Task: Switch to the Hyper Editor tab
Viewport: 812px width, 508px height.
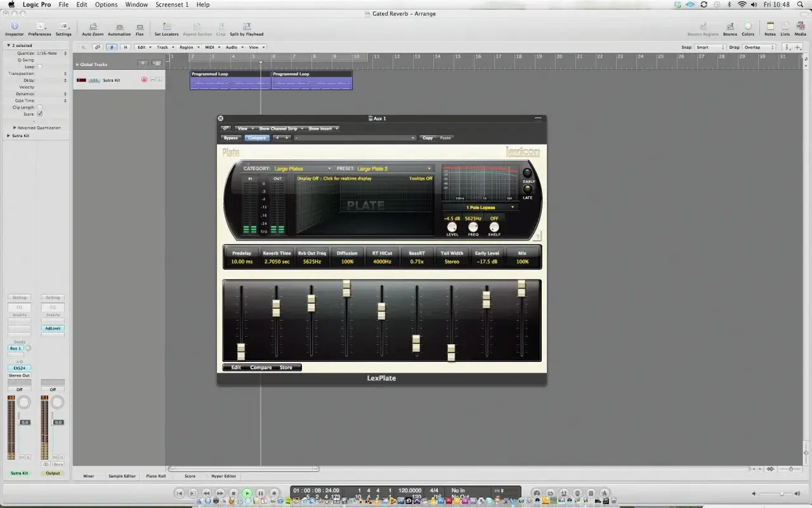Action: pyautogui.click(x=223, y=476)
